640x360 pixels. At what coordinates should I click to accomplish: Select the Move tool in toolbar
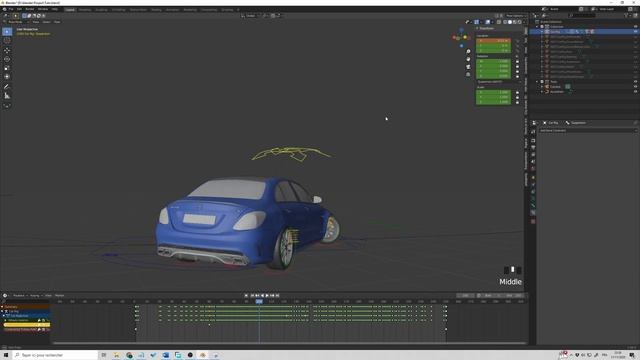7,51
